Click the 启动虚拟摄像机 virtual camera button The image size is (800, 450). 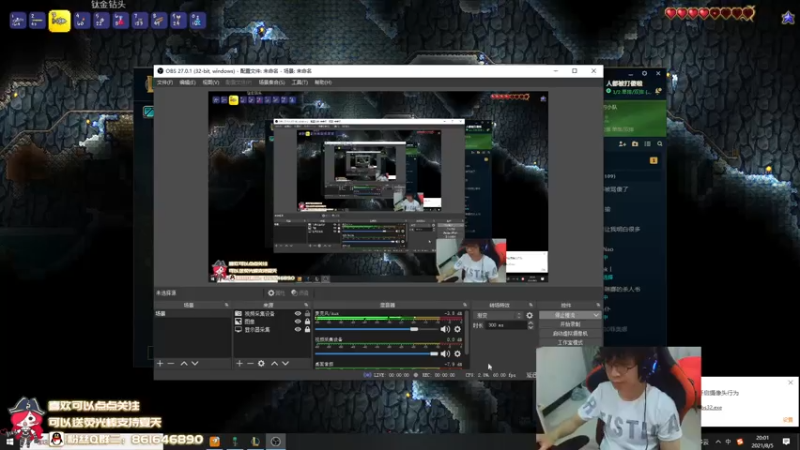(x=570, y=334)
